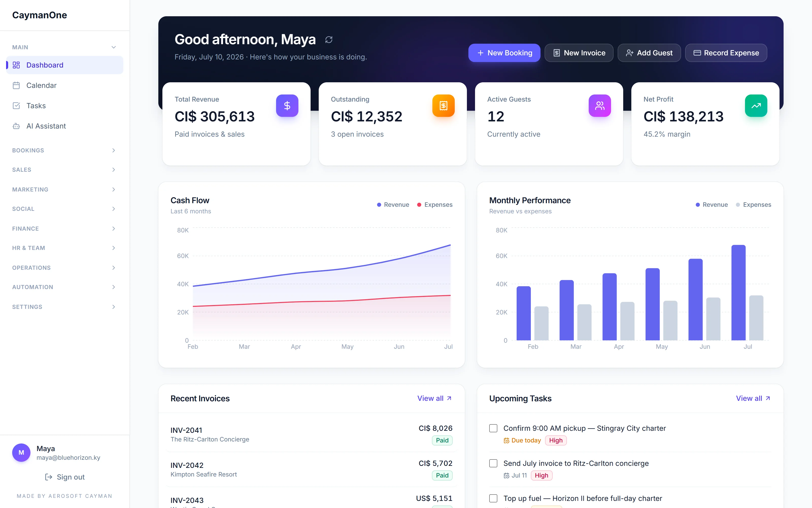Viewport: 812px width, 508px height.
Task: Click the February revenue bar in Monthly Performance
Action: [524, 313]
